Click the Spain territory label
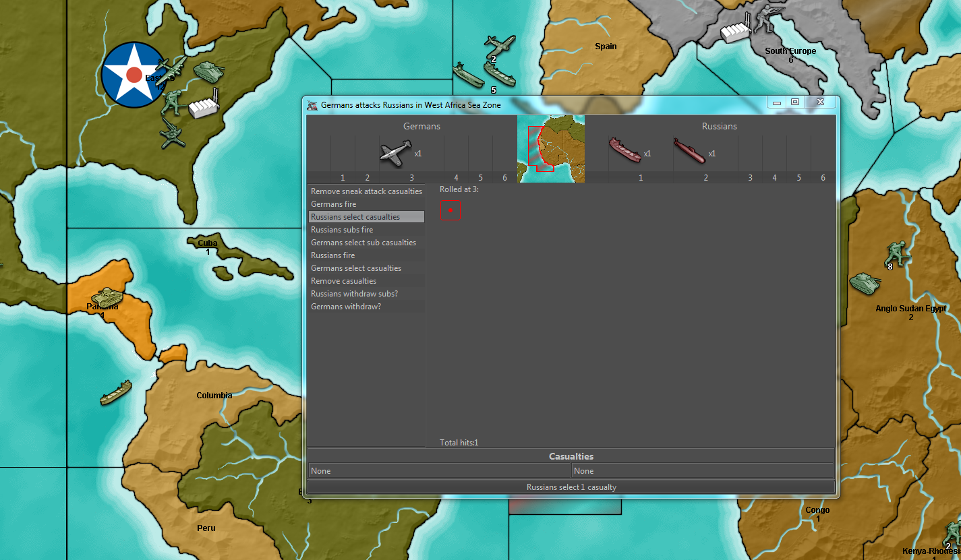Screen dimensions: 961x560 (606, 46)
